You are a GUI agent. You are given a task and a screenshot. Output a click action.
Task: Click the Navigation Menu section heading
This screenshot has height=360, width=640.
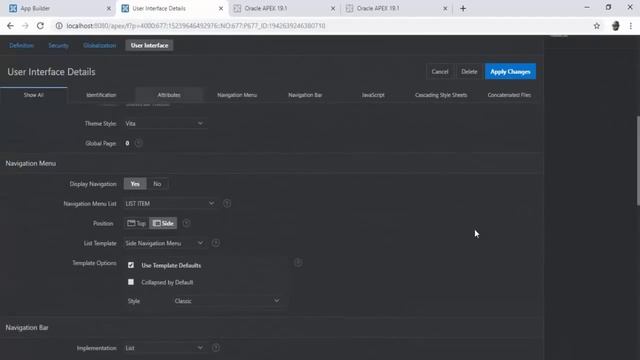tap(31, 163)
